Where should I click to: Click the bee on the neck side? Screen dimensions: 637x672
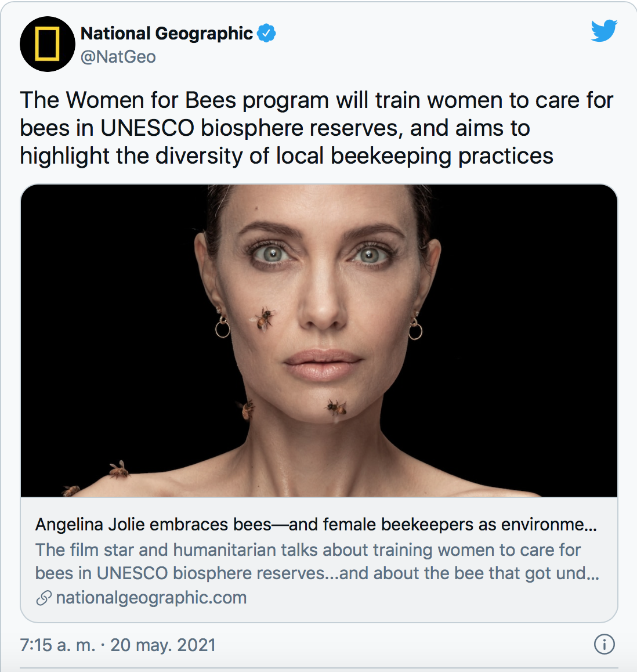pyautogui.click(x=247, y=409)
